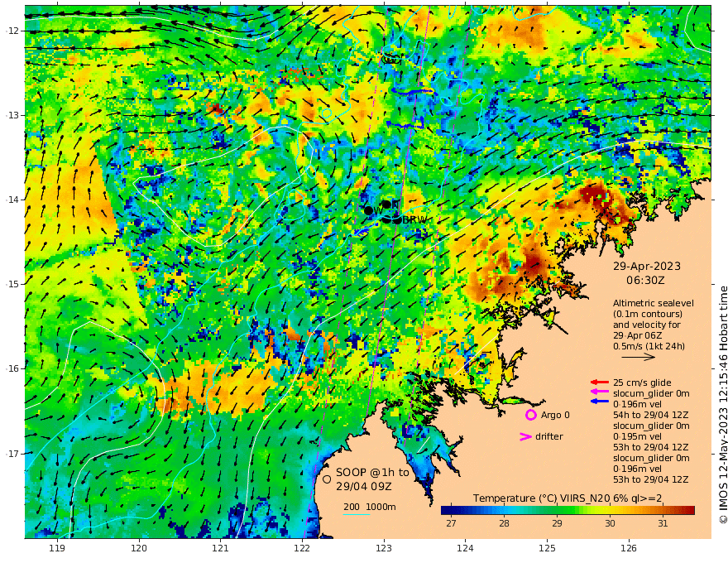
Task: Click the colorbar tick label 28
Action: [x=504, y=523]
